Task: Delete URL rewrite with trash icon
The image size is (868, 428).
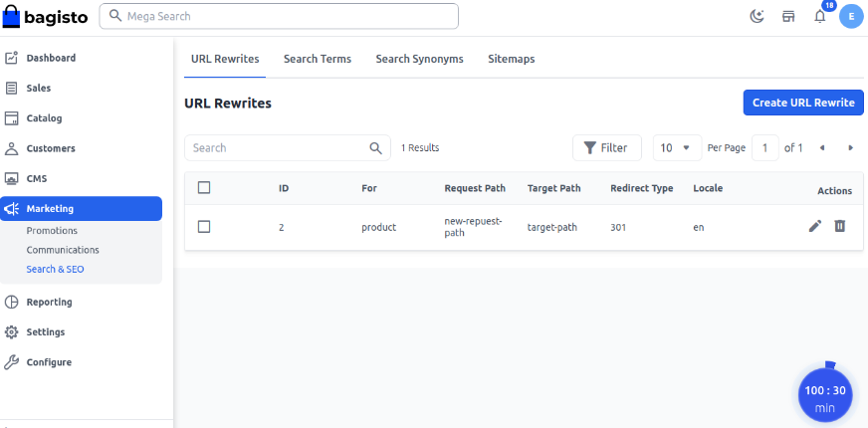Action: click(839, 227)
